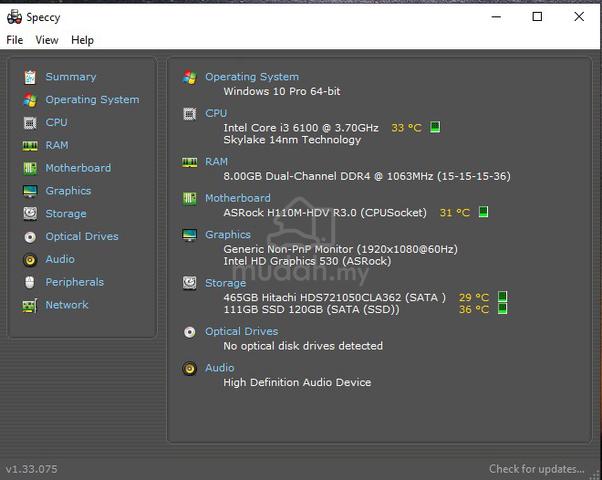Screen dimensions: 602x480
Task: Click the Operating System heading link in summary
Action: (x=252, y=77)
